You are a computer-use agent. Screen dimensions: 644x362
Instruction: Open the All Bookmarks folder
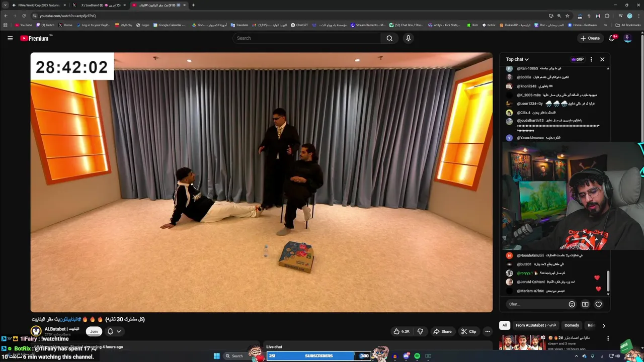pyautogui.click(x=628, y=25)
